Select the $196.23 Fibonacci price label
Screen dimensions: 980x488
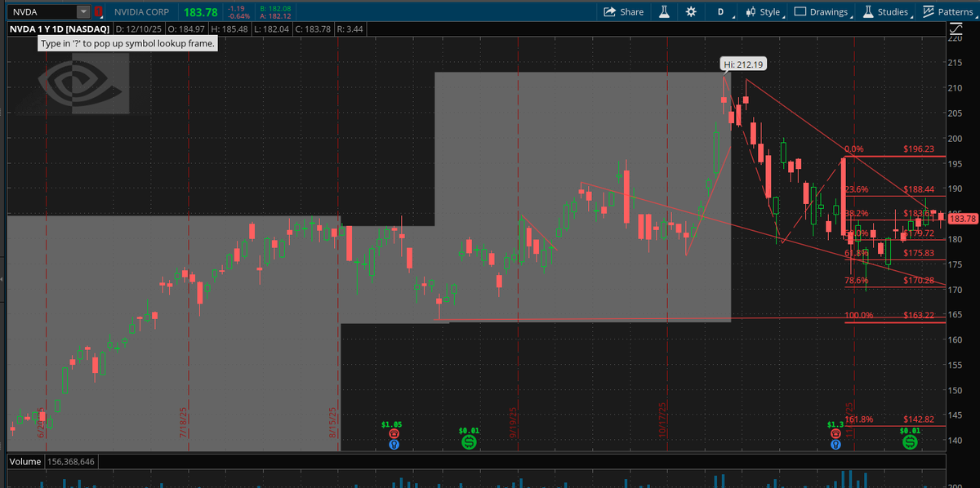click(919, 149)
